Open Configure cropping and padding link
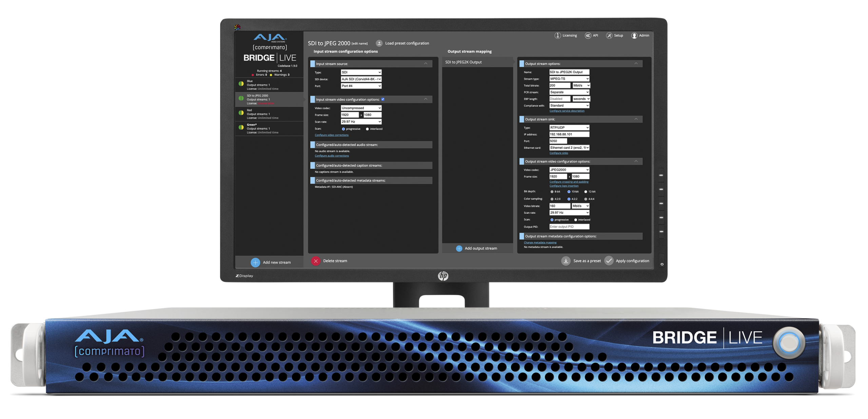868x419 pixels. (x=569, y=182)
